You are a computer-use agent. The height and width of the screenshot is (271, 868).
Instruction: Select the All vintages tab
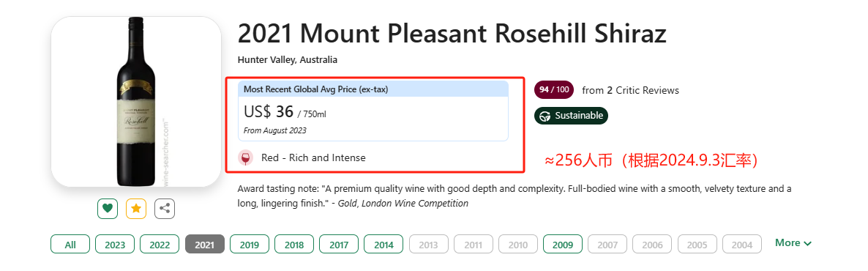coord(70,245)
